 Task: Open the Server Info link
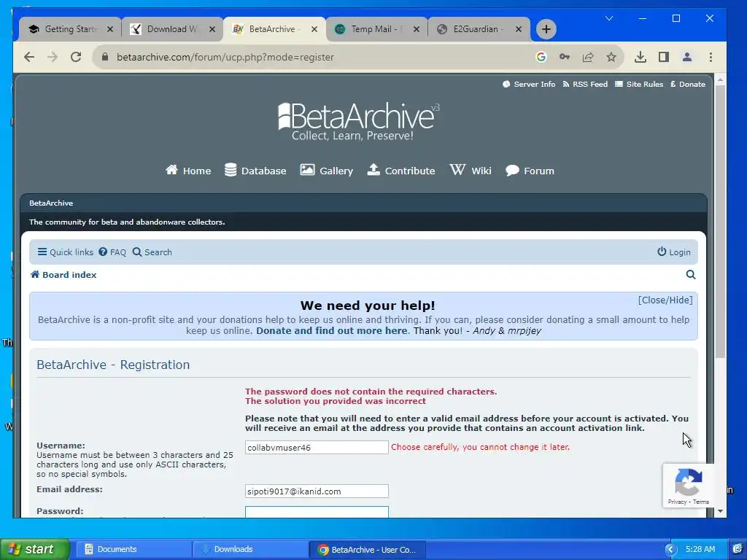pyautogui.click(x=529, y=85)
